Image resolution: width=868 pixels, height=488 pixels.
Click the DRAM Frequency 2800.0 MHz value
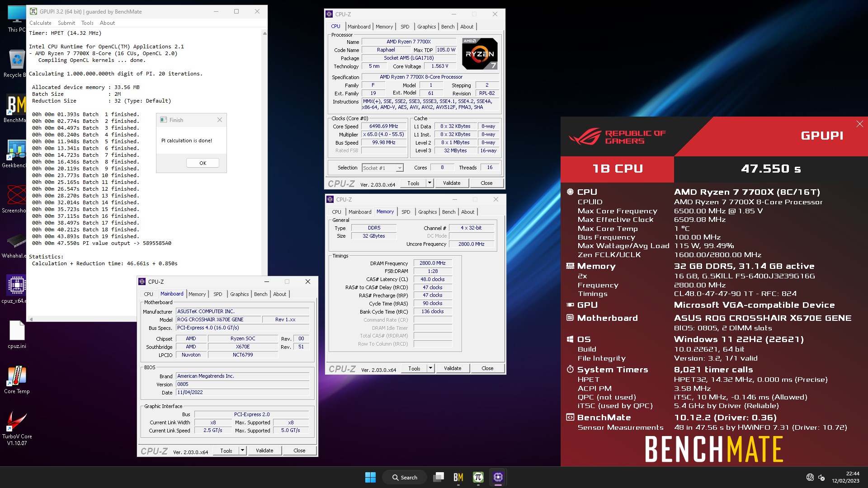coord(433,263)
